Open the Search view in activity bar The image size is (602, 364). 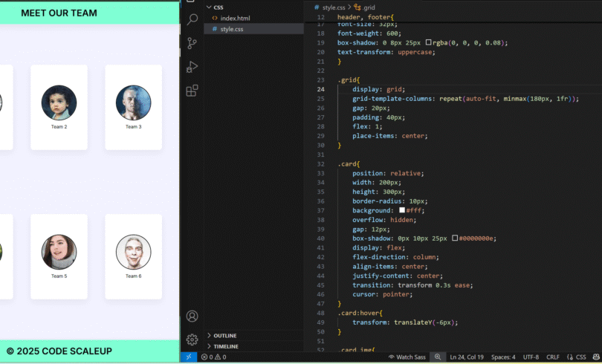[x=192, y=19]
